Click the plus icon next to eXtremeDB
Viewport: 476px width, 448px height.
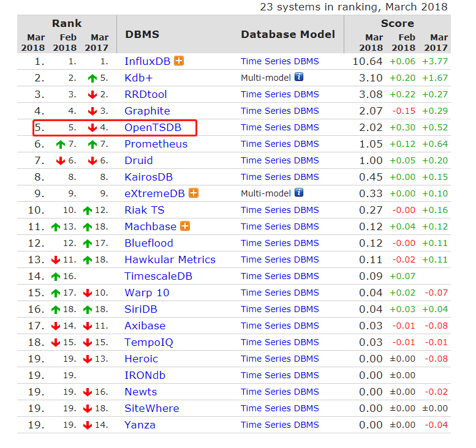point(194,193)
